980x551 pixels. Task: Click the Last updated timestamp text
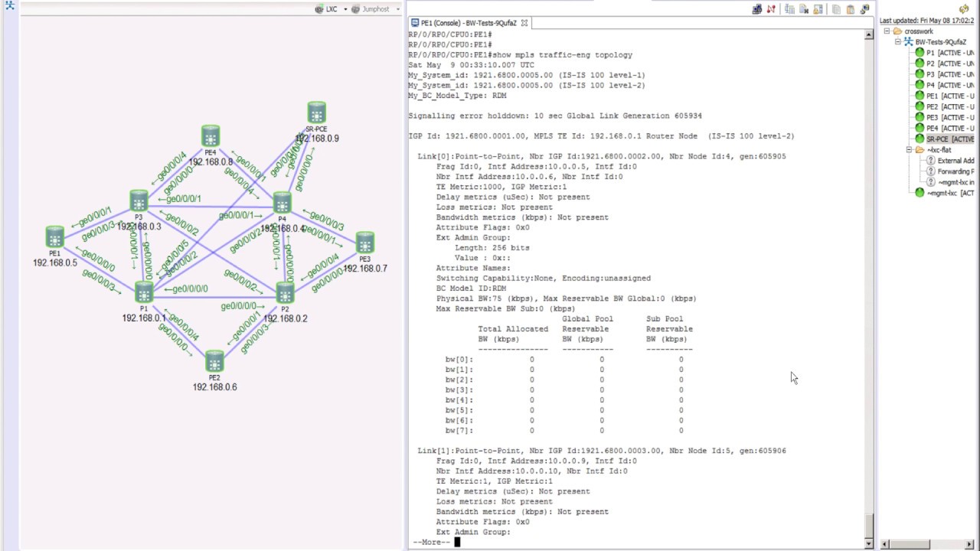tap(926, 21)
